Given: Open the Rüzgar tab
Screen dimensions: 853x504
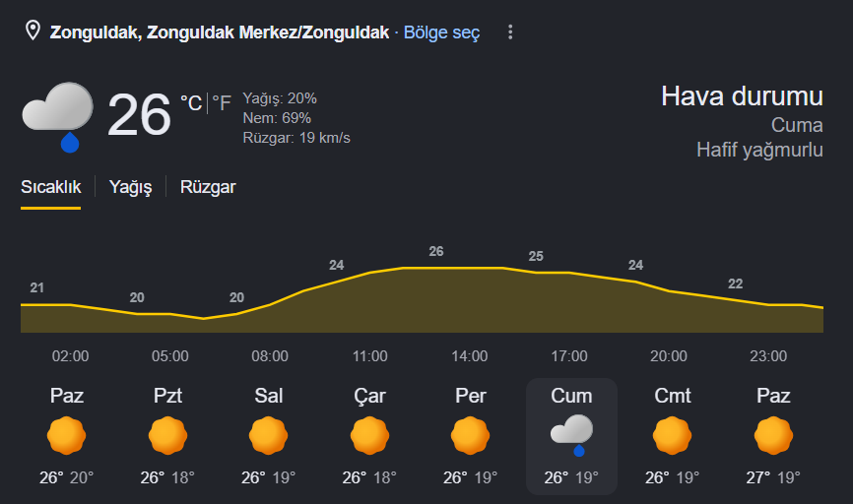Looking at the screenshot, I should click(208, 187).
